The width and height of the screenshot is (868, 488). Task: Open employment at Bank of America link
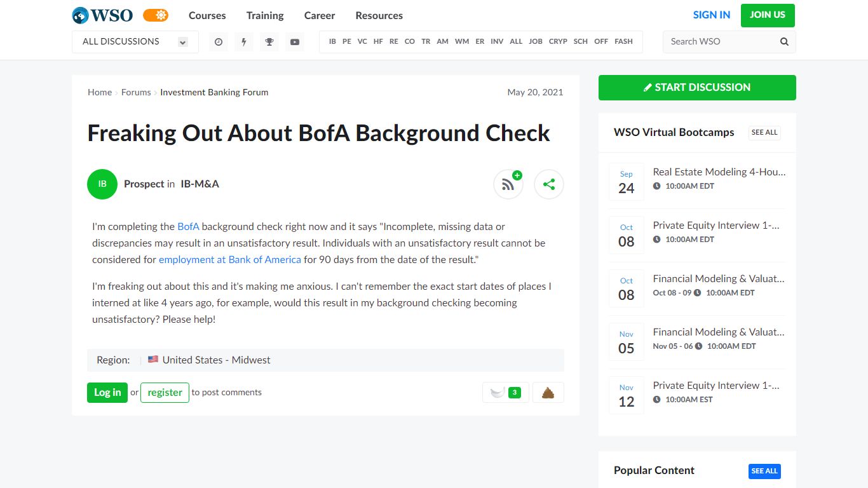click(230, 259)
